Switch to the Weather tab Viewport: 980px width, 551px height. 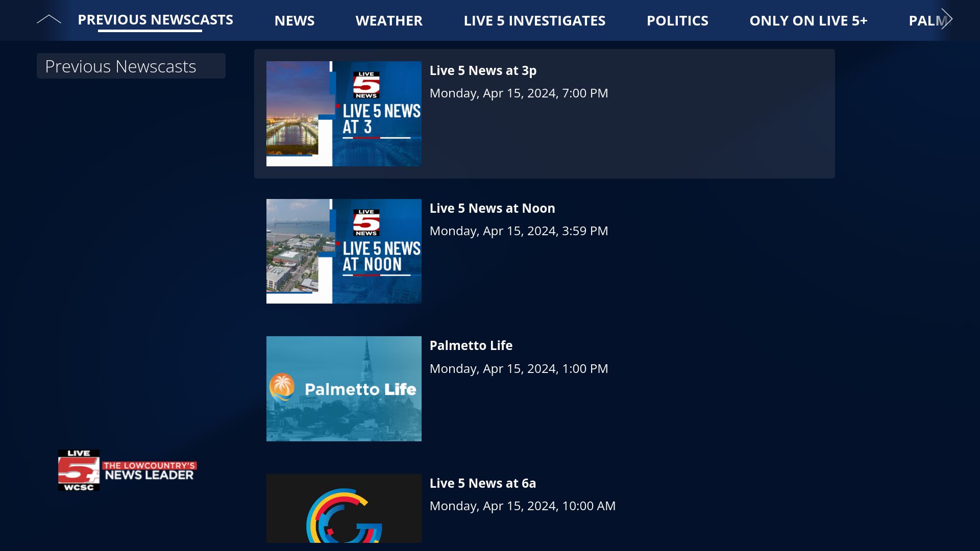point(389,20)
